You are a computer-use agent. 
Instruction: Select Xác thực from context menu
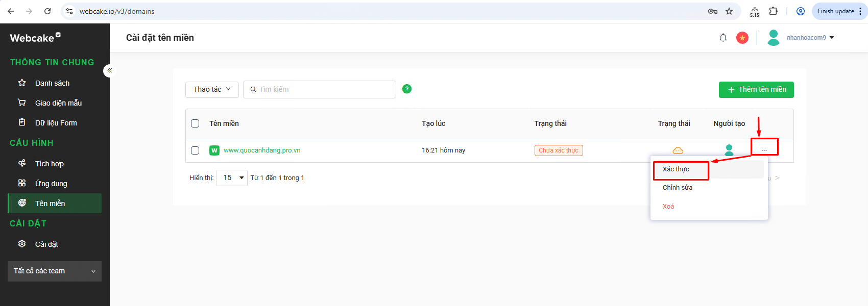[676, 169]
